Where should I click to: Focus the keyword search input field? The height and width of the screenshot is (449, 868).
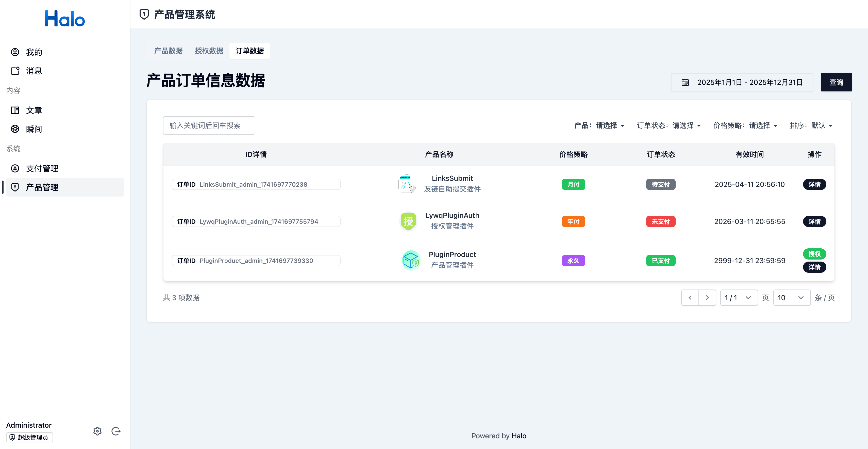pyautogui.click(x=209, y=125)
